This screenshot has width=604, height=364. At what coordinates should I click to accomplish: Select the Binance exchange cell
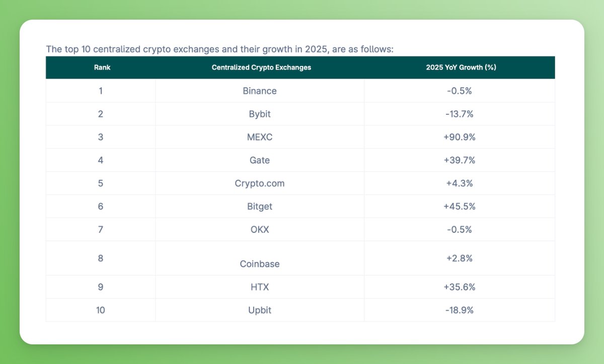[260, 91]
